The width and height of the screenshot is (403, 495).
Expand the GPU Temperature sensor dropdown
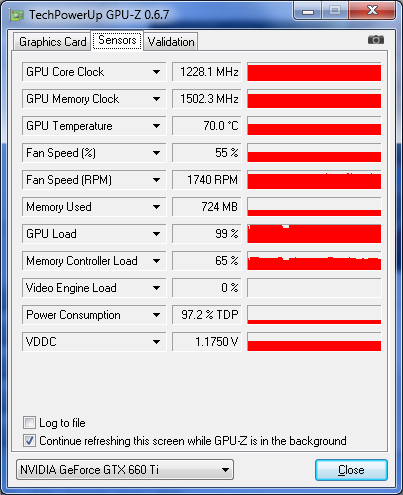(x=156, y=126)
